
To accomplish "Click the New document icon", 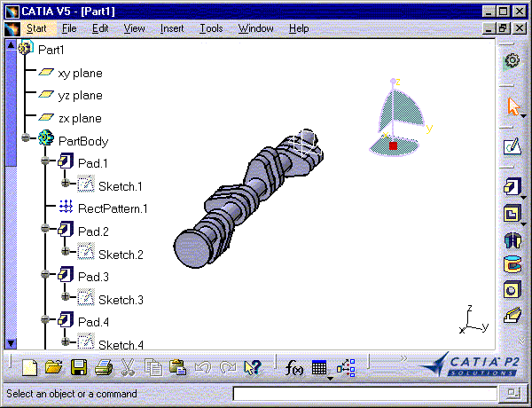I will pyautogui.click(x=29, y=367).
